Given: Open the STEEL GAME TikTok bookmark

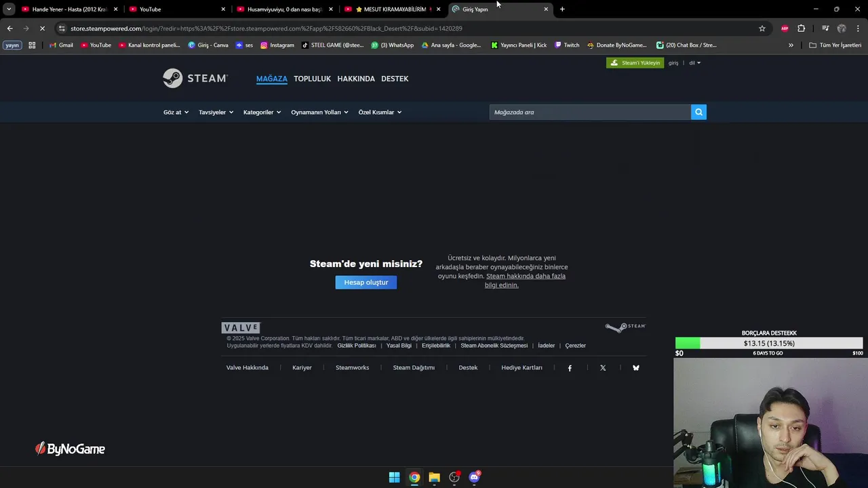Looking at the screenshot, I should [x=332, y=45].
